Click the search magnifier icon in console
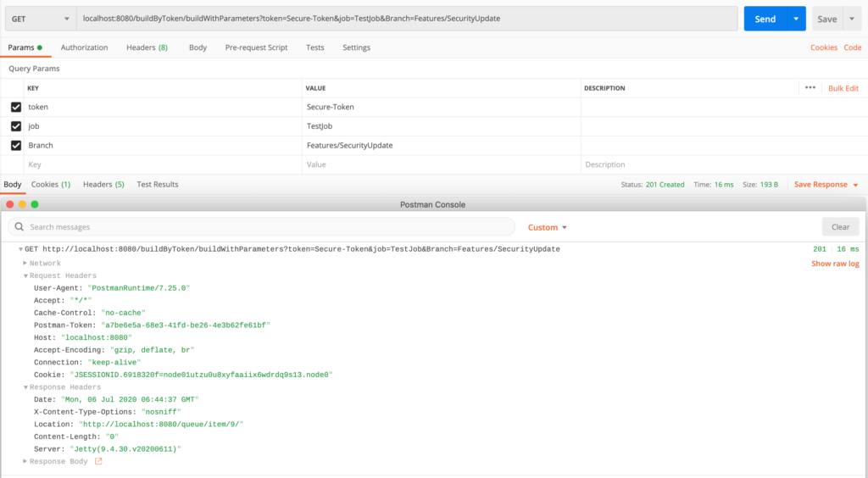The width and height of the screenshot is (868, 478). coord(19,227)
